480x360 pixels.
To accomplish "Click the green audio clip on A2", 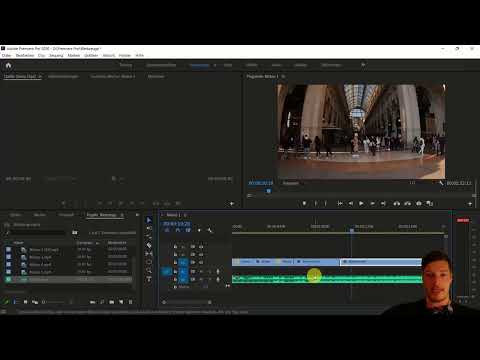I will tap(327, 279).
